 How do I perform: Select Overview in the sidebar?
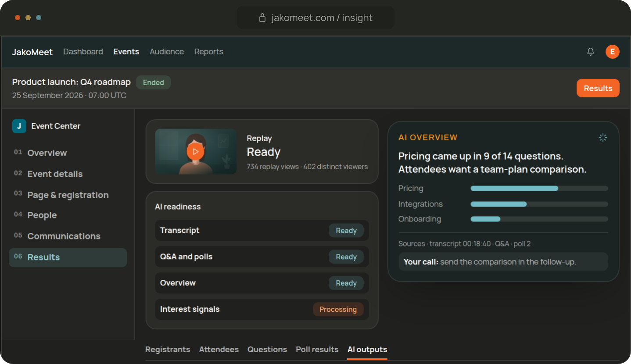coord(68,153)
